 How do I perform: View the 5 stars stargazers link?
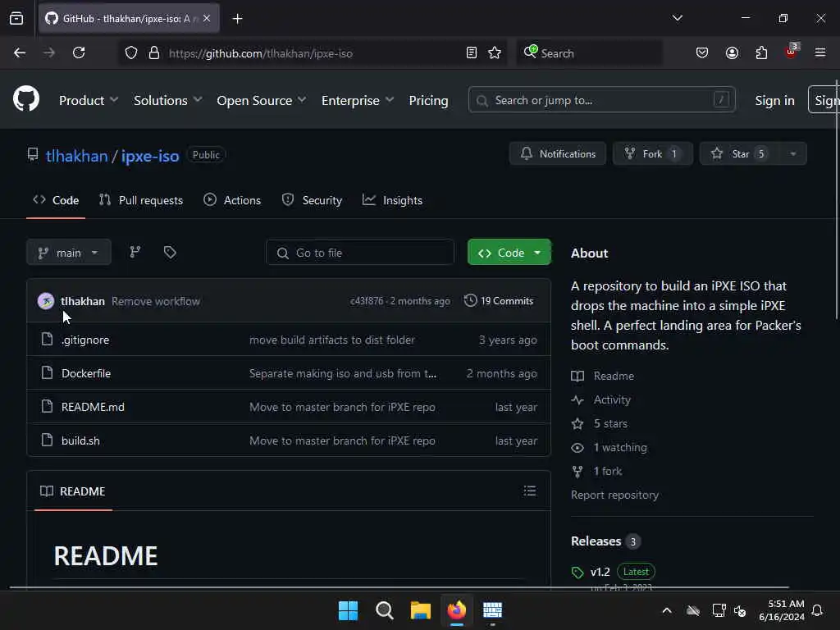(610, 423)
